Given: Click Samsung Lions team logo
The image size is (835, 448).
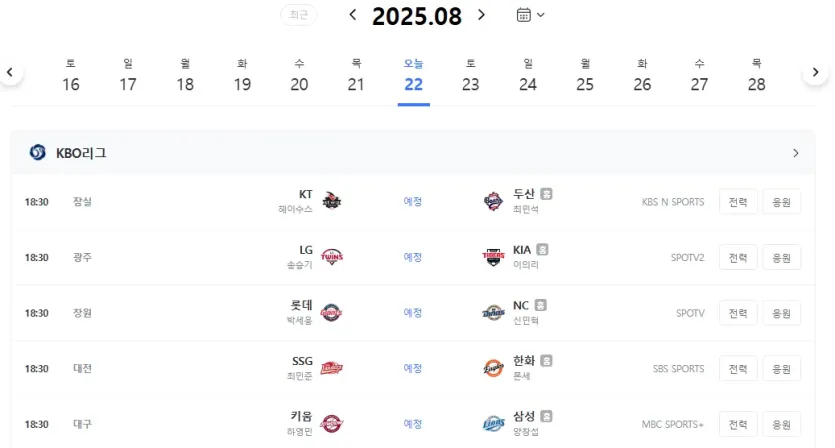Looking at the screenshot, I should [x=493, y=424].
